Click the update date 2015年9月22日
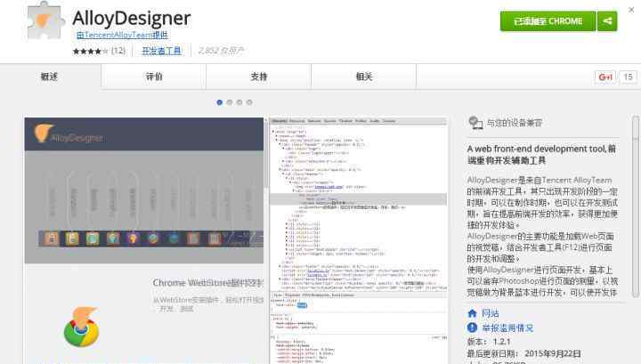This screenshot has width=641, height=364. click(552, 353)
